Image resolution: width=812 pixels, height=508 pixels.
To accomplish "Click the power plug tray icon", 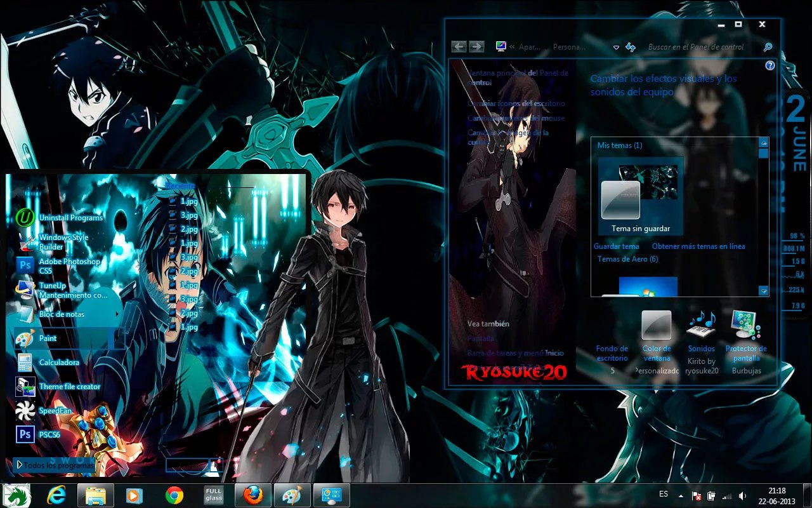I will tap(711, 495).
